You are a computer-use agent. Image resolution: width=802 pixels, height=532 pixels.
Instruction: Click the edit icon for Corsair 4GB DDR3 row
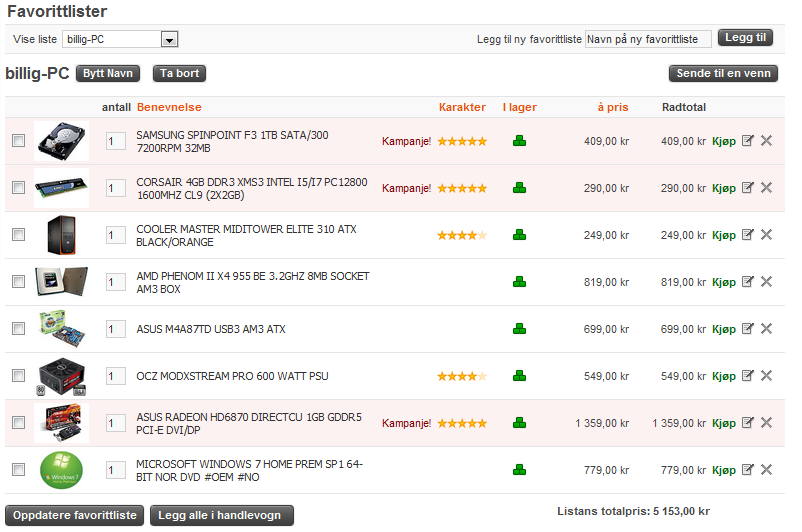coord(747,188)
